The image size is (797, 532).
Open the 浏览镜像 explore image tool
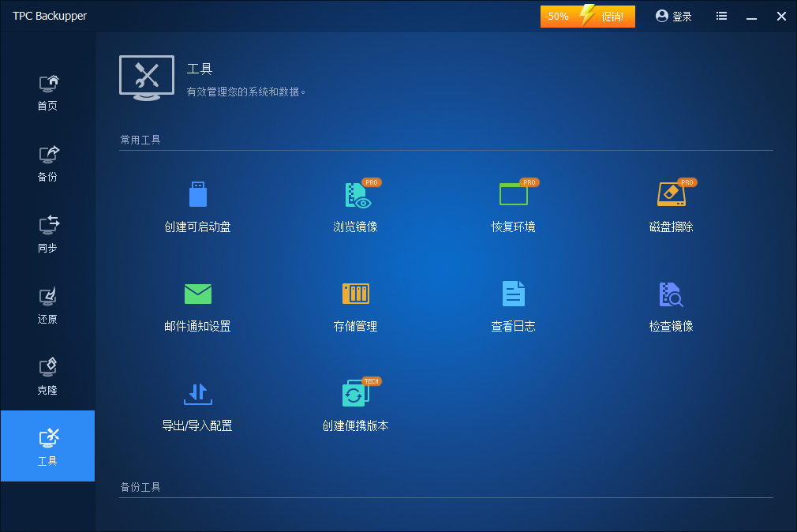356,207
